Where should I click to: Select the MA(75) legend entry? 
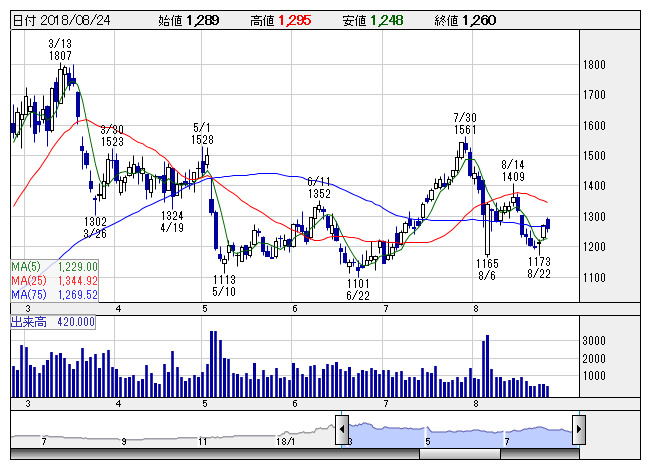click(54, 295)
